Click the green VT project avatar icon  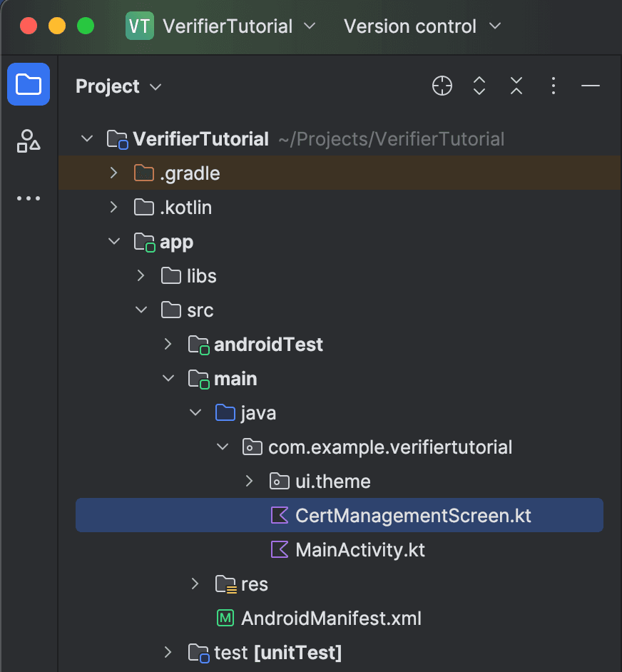tap(138, 26)
